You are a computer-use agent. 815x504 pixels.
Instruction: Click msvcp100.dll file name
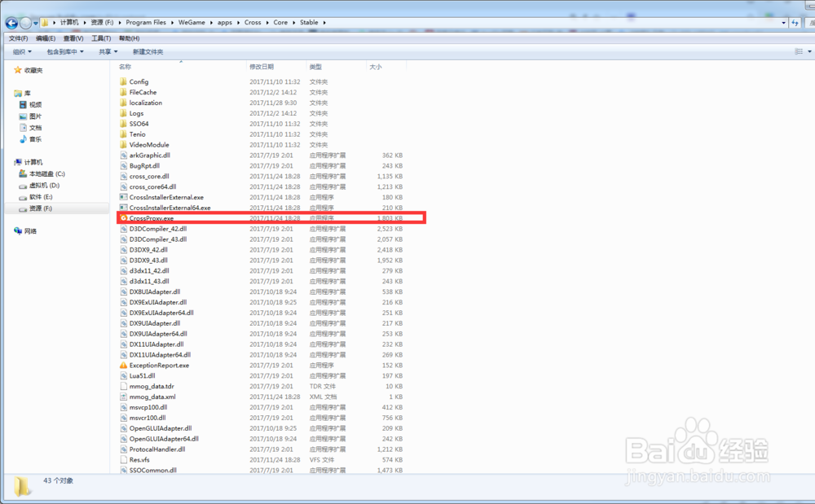click(x=148, y=407)
